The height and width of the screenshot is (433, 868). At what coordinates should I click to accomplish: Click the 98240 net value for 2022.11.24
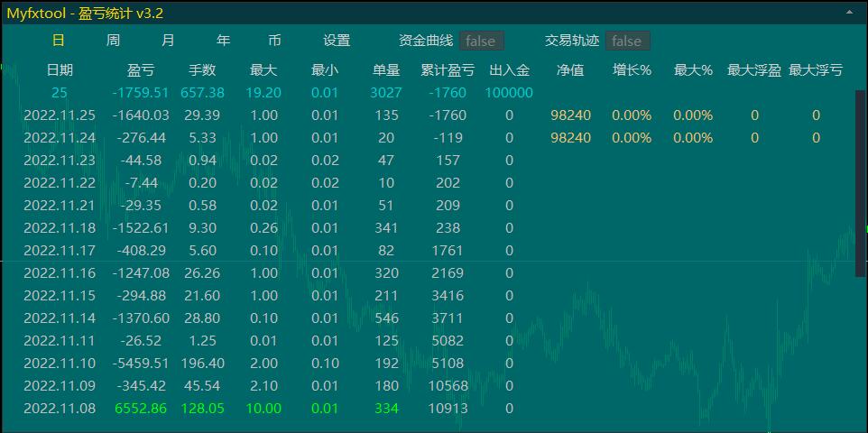pyautogui.click(x=571, y=137)
